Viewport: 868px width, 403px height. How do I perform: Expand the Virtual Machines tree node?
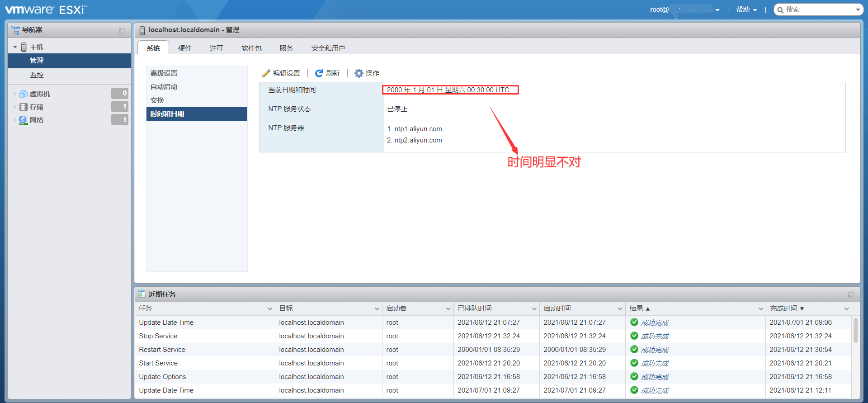(x=15, y=94)
